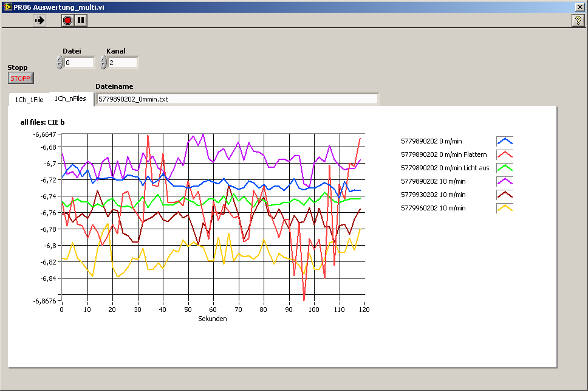Click the LabVIEW VI icon in title bar
588x391 pixels.
pos(7,7)
